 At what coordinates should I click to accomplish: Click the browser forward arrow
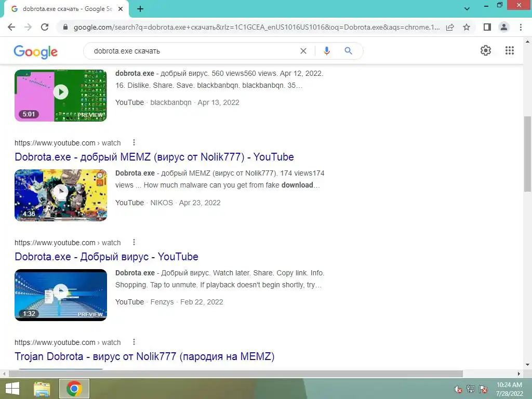coord(28,27)
